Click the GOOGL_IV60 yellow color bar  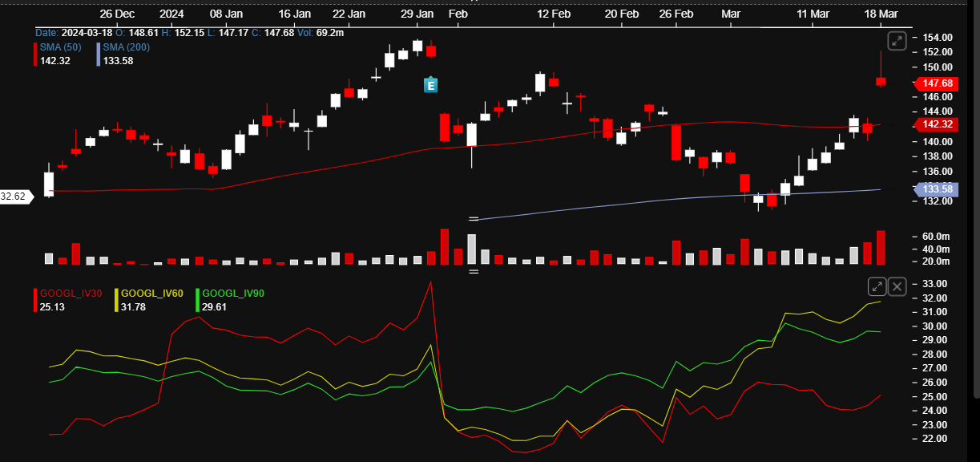pyautogui.click(x=116, y=300)
